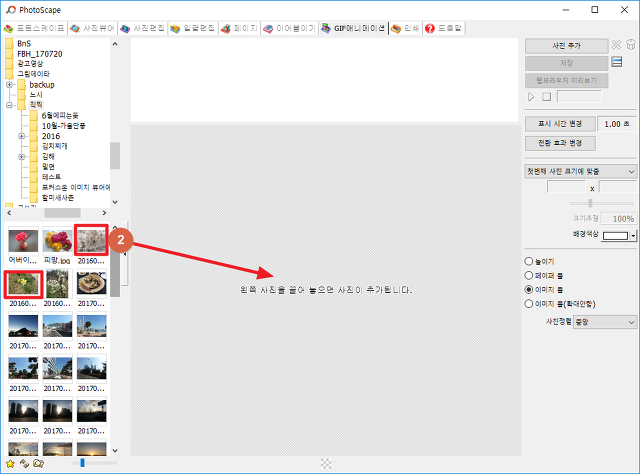Open the 도움말 help tab
Image resolution: width=640 pixels, height=474 pixels.
443,28
